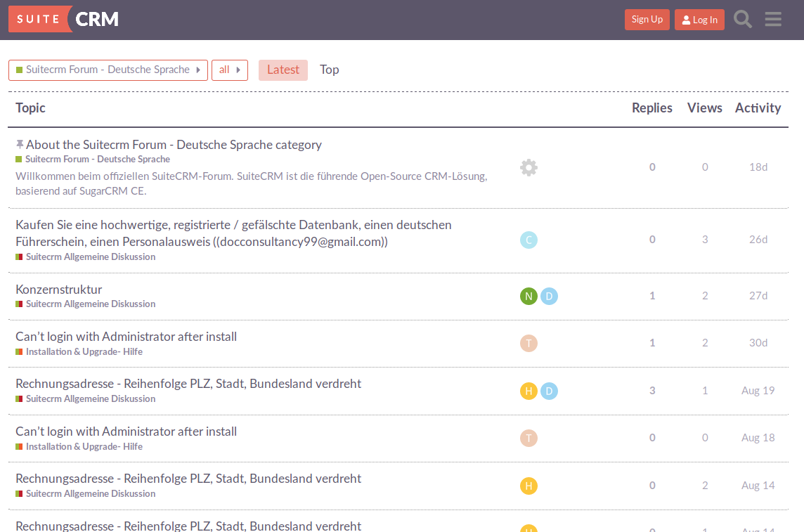Expand the Suitecrm Forum - Deutsche Sprache category dropdown

pyautogui.click(x=108, y=70)
